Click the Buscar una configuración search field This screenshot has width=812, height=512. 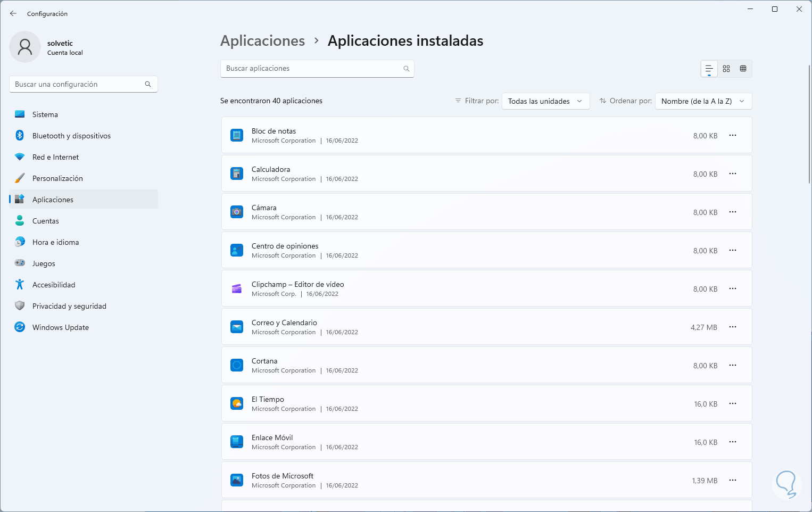click(84, 84)
